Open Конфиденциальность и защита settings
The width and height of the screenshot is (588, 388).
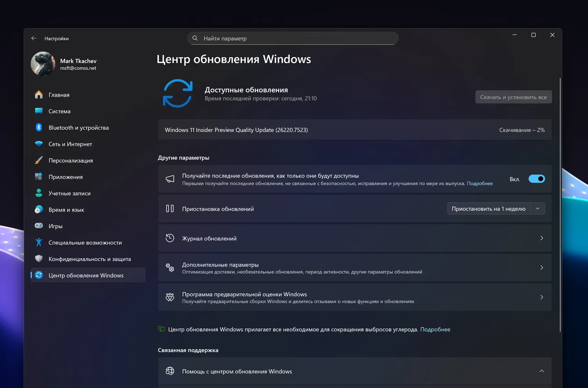39,259
